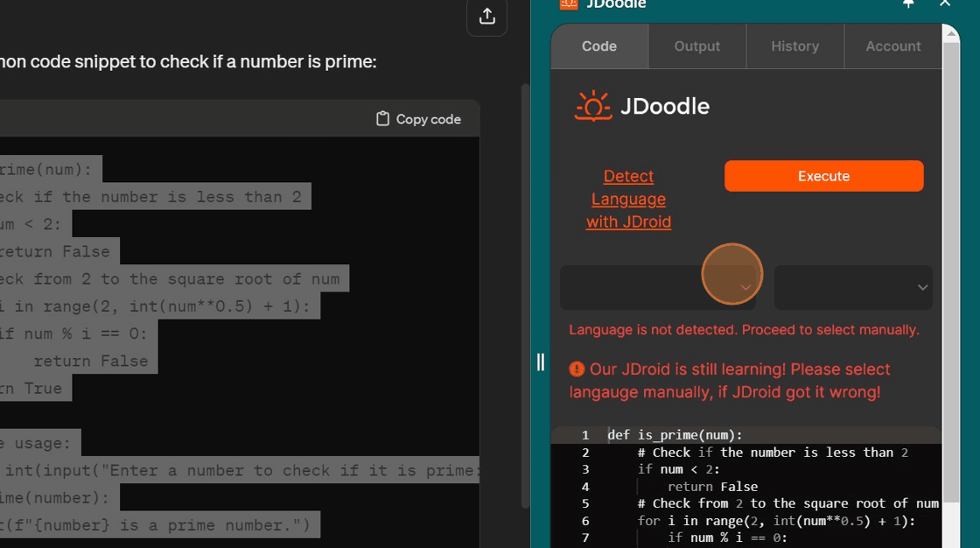Viewport: 980px width, 548px height.
Task: Open the Account tab
Action: click(x=892, y=46)
